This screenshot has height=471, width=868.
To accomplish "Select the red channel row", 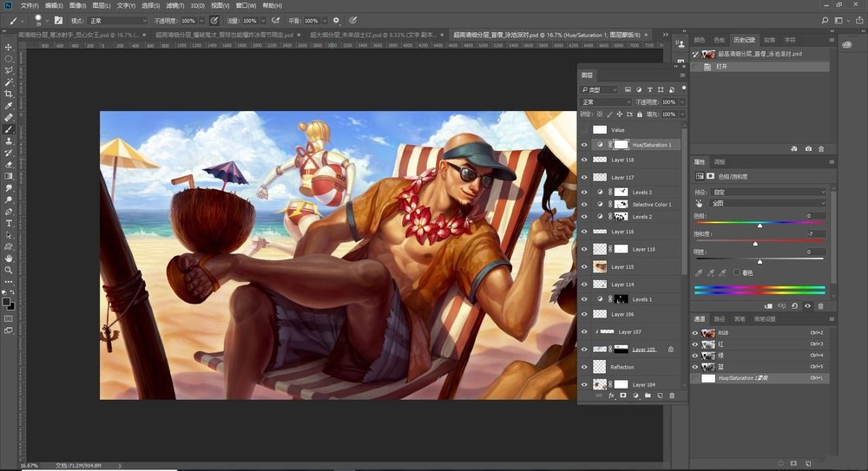I will pyautogui.click(x=760, y=344).
